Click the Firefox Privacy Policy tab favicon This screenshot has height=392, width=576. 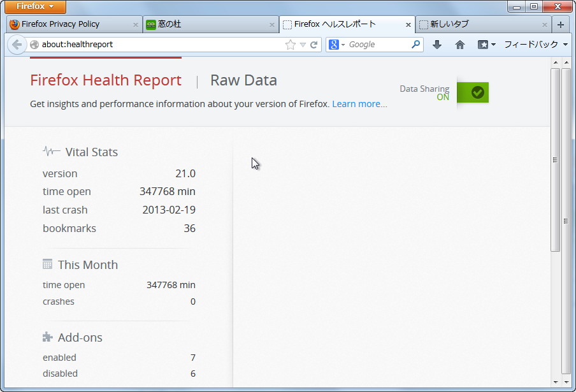tap(15, 24)
